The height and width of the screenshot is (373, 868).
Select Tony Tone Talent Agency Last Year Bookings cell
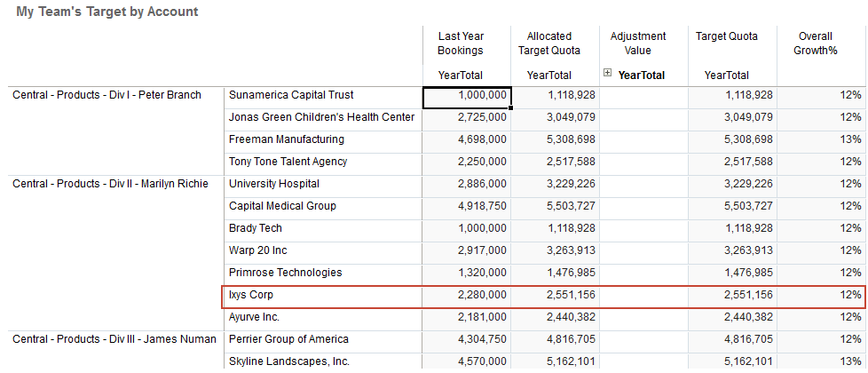point(465,163)
